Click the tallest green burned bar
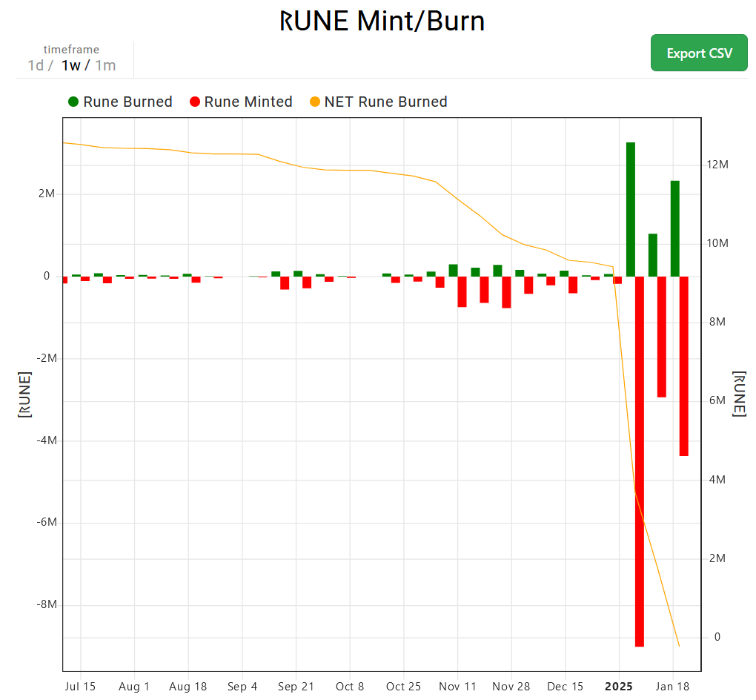 631,209
